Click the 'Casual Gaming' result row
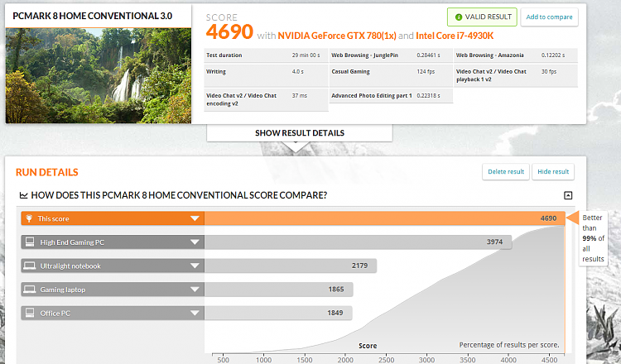This screenshot has height=364, width=621. tap(391, 75)
